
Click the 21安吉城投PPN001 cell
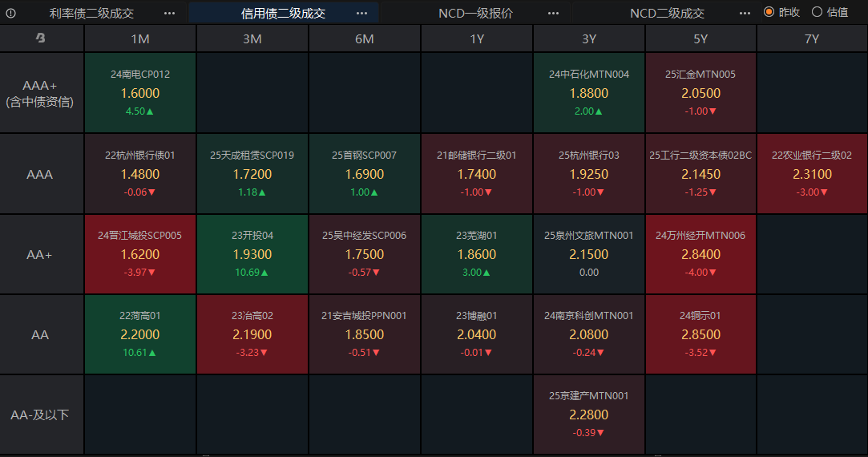364,334
